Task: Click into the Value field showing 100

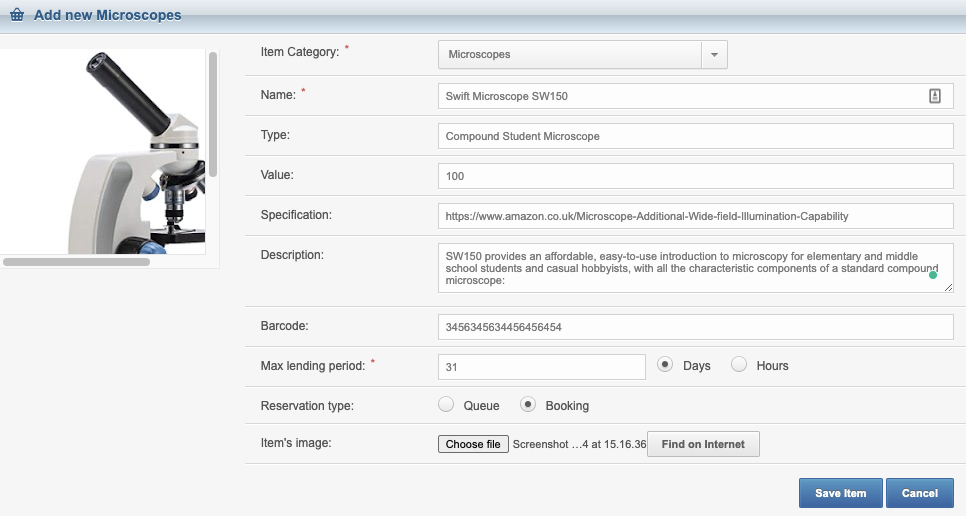Action: click(696, 176)
